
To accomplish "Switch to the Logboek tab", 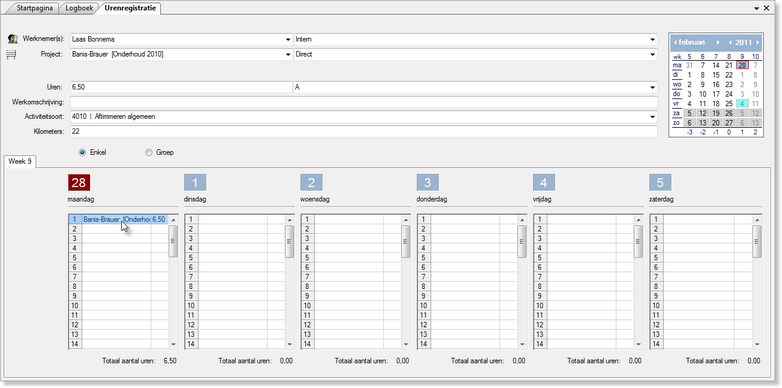I will pyautogui.click(x=79, y=8).
